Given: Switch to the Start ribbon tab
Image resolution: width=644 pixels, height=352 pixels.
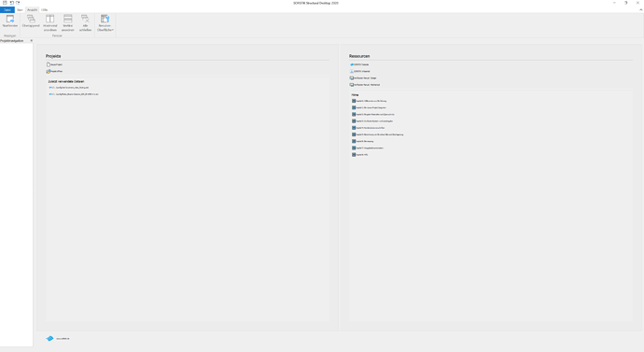Looking at the screenshot, I should 21,10.
